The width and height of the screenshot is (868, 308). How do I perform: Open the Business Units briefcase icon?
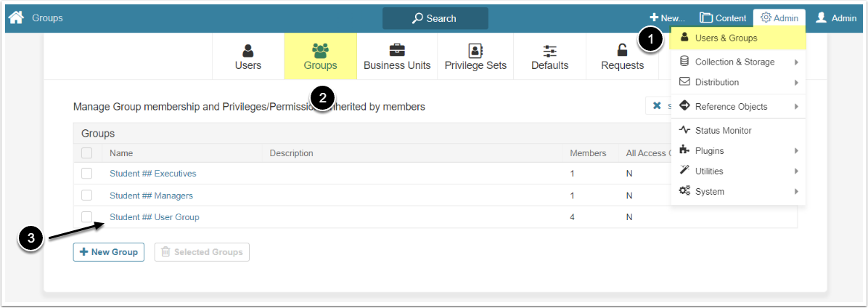397,51
